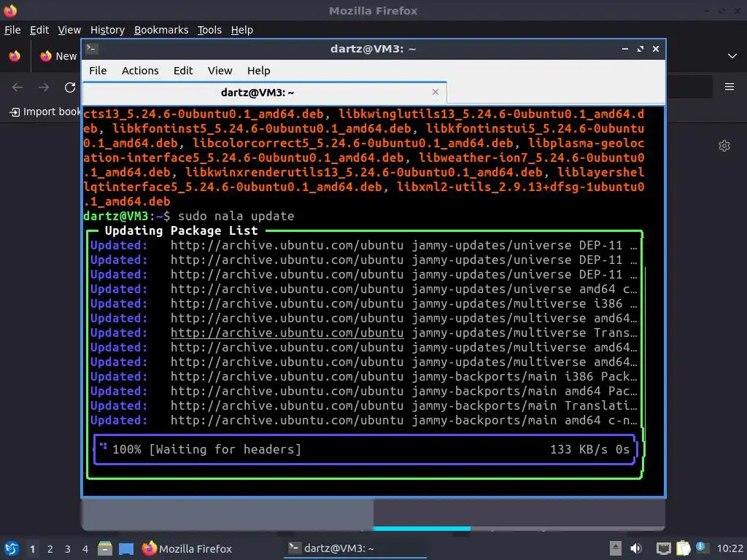Open the network connection tray icon

pyautogui.click(x=663, y=548)
